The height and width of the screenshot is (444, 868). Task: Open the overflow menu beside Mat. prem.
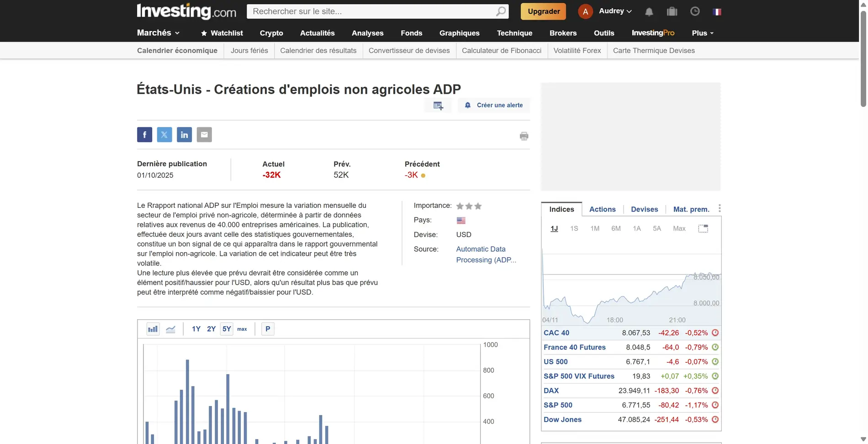pos(720,208)
